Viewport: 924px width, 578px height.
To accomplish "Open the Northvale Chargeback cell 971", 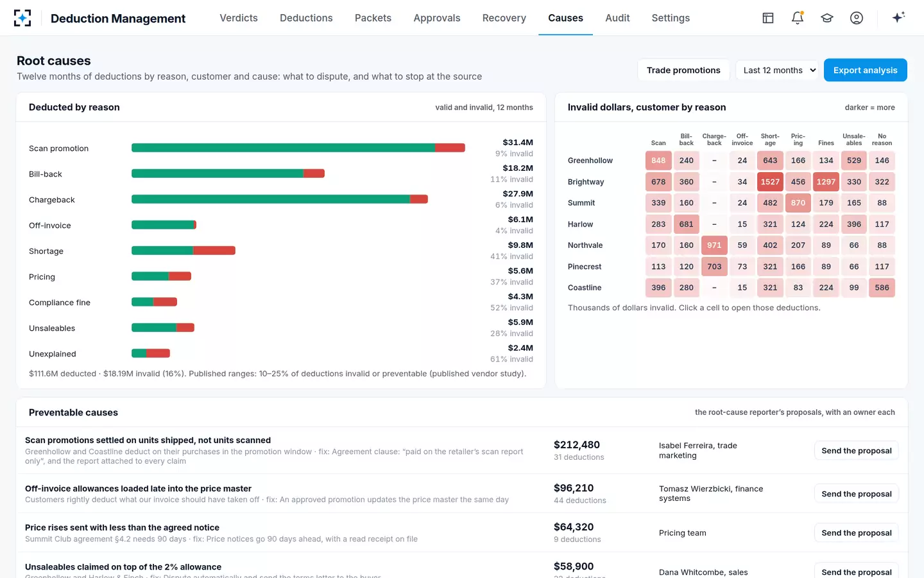I will click(714, 245).
